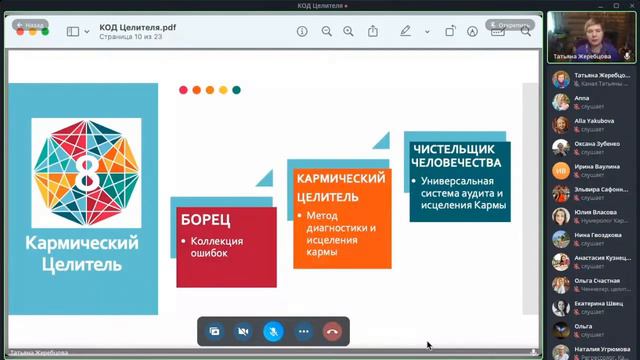This screenshot has height=360, width=640.
Task: Select participant Anna in the list
Action: click(x=591, y=102)
